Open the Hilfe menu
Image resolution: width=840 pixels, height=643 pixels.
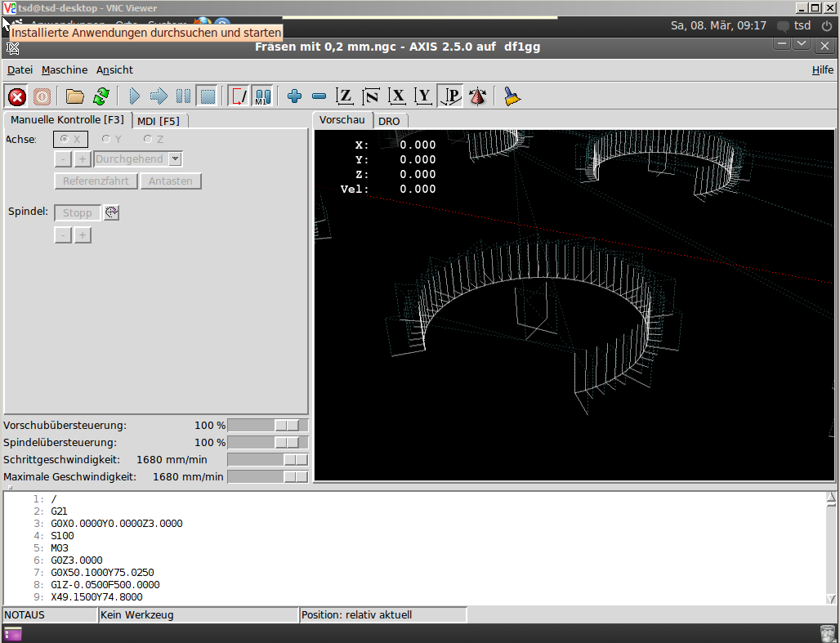pos(822,70)
